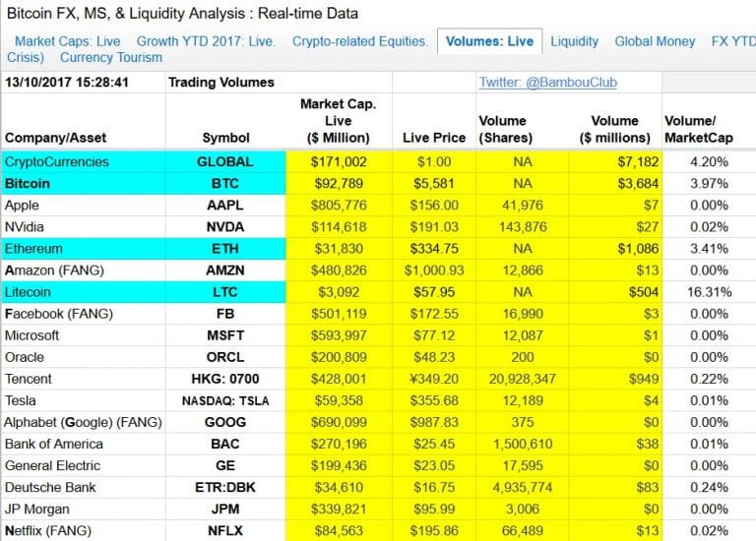Open the Twitter: @BambouClub link
Image resolution: width=756 pixels, height=541 pixels.
pyautogui.click(x=547, y=83)
